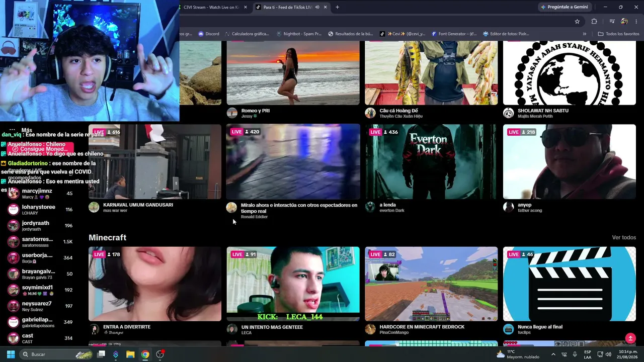Open gabriellapoissons live from the sidebar
644x362 pixels.
point(40,322)
